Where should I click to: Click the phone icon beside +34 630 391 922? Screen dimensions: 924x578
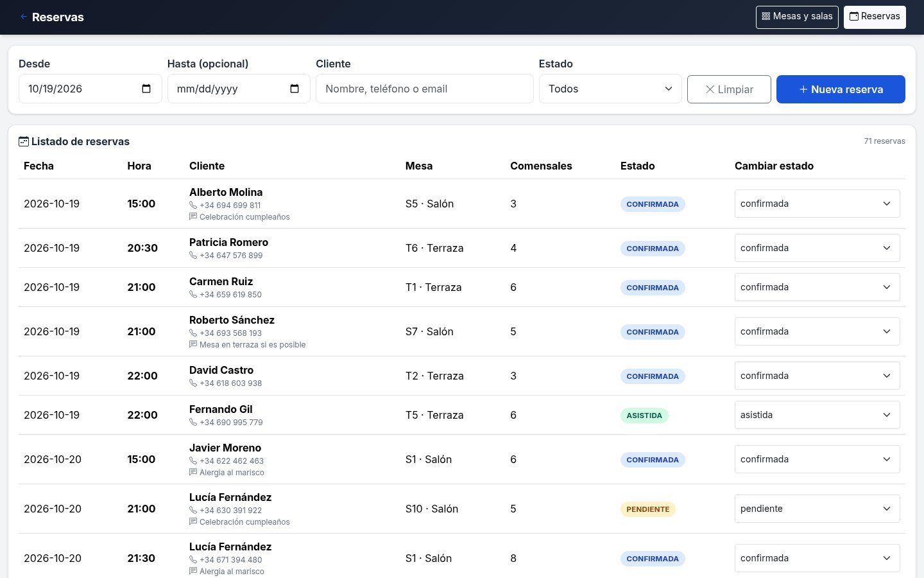(x=193, y=511)
